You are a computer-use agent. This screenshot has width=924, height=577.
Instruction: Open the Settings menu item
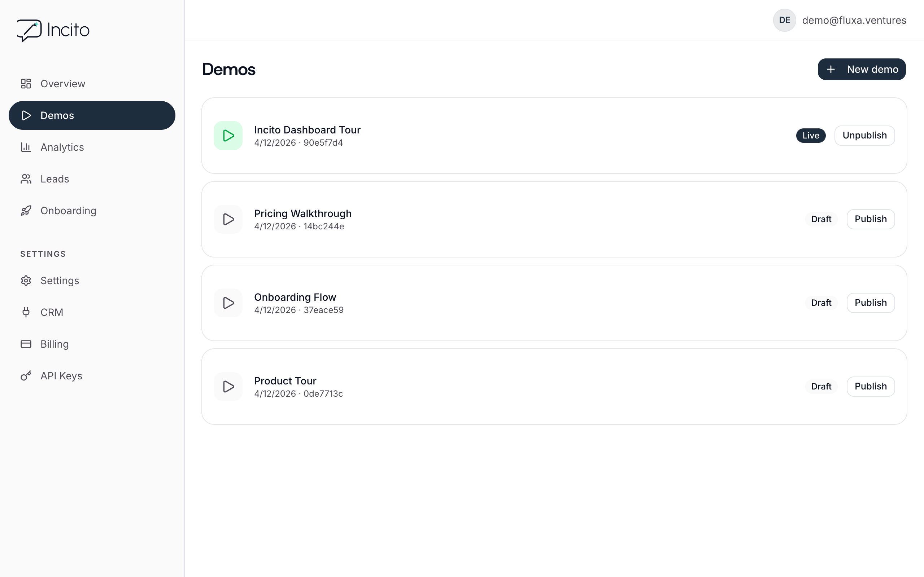(x=60, y=281)
